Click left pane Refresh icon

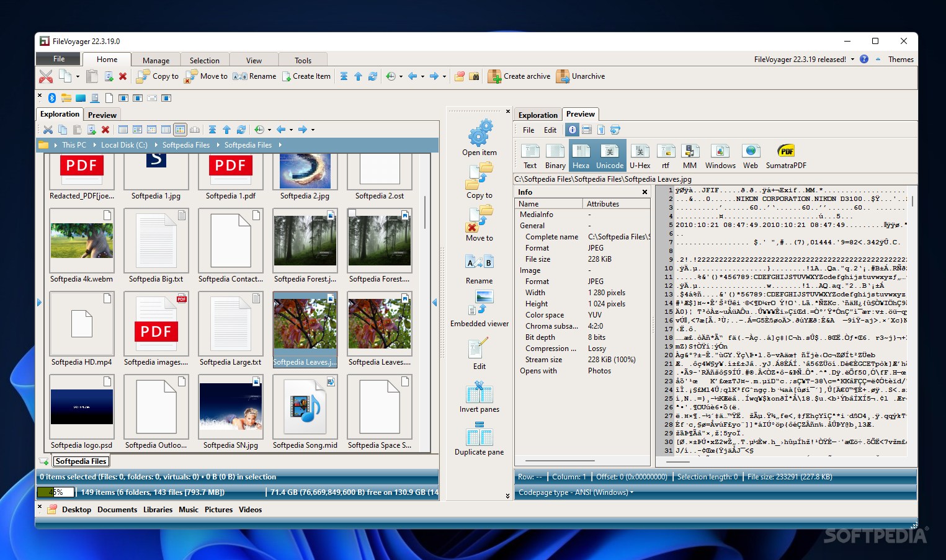[x=241, y=130]
